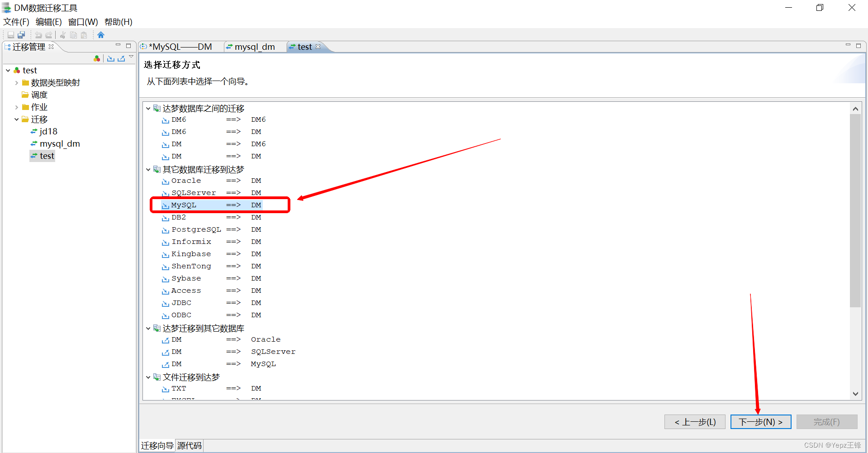Image resolution: width=868 pixels, height=453 pixels.
Task: Click the Undo arrow icon
Action: [x=38, y=35]
